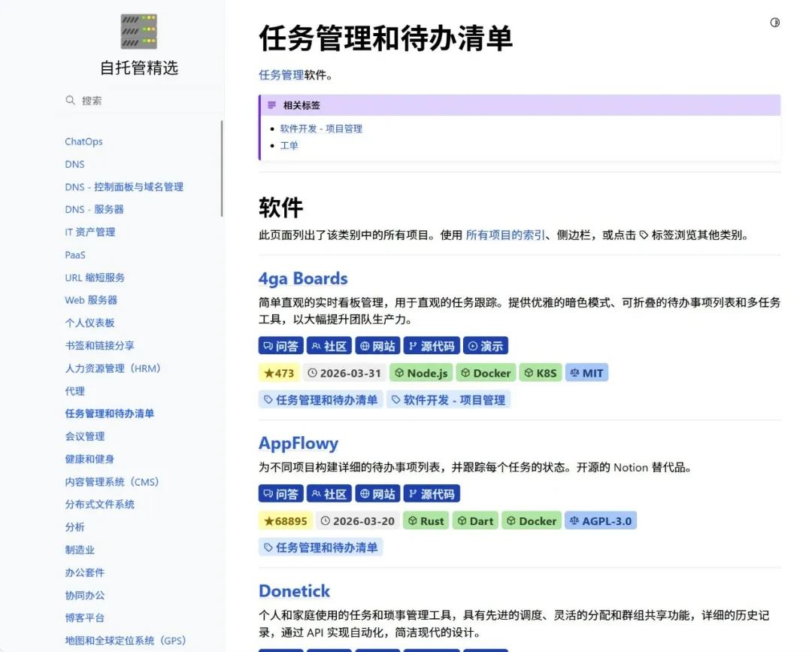Image resolution: width=812 pixels, height=652 pixels.
Task: Open 个人仪表板 sidebar entry
Action: click(89, 323)
